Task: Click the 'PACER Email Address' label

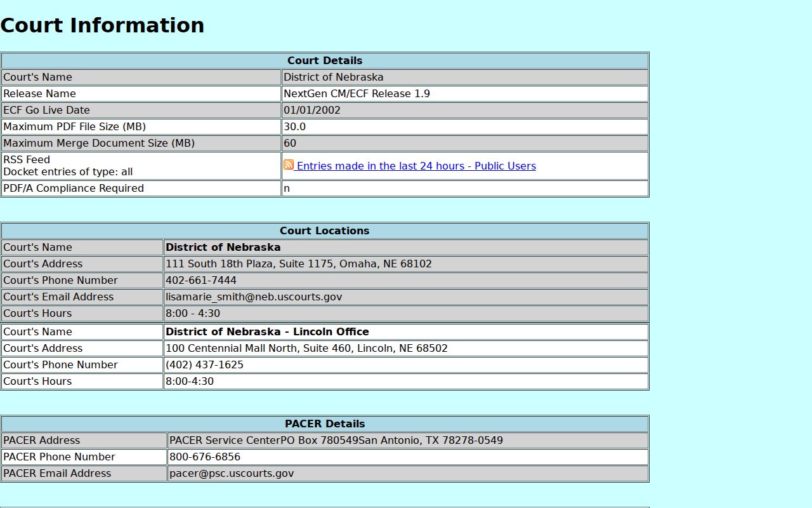Action: (x=57, y=473)
